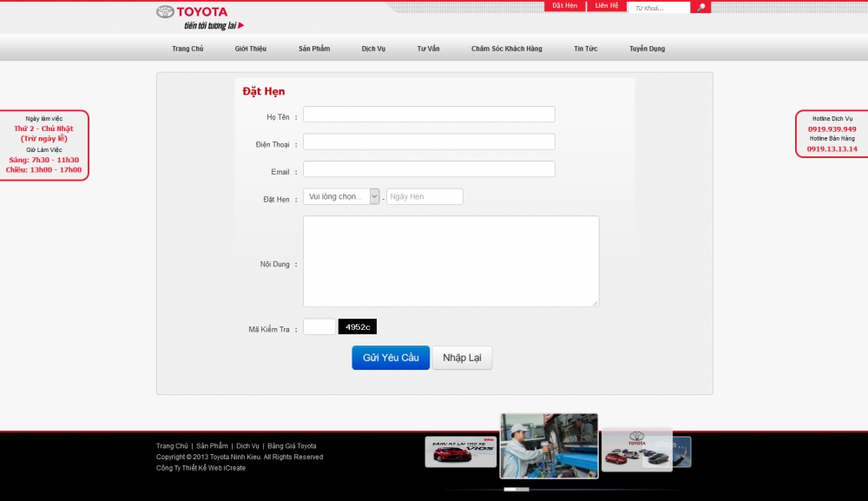This screenshot has width=868, height=501.
Task: Open the Ngày Hẹn date field
Action: pyautogui.click(x=424, y=197)
